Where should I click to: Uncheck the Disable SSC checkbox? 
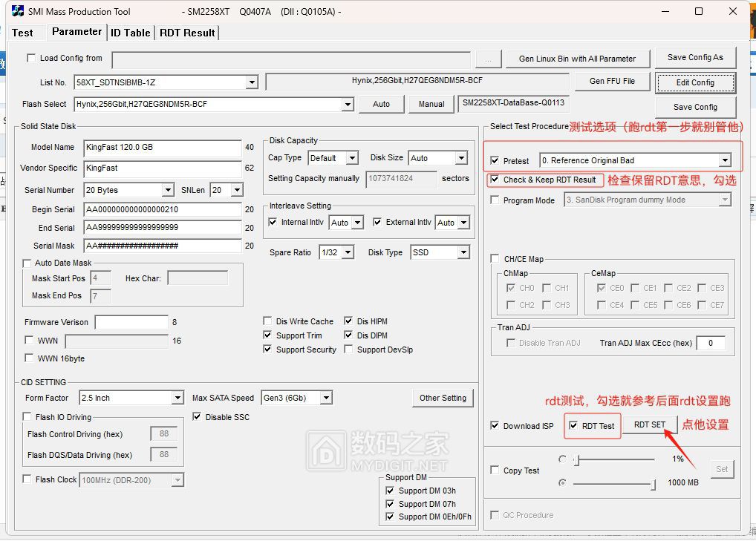click(x=197, y=417)
